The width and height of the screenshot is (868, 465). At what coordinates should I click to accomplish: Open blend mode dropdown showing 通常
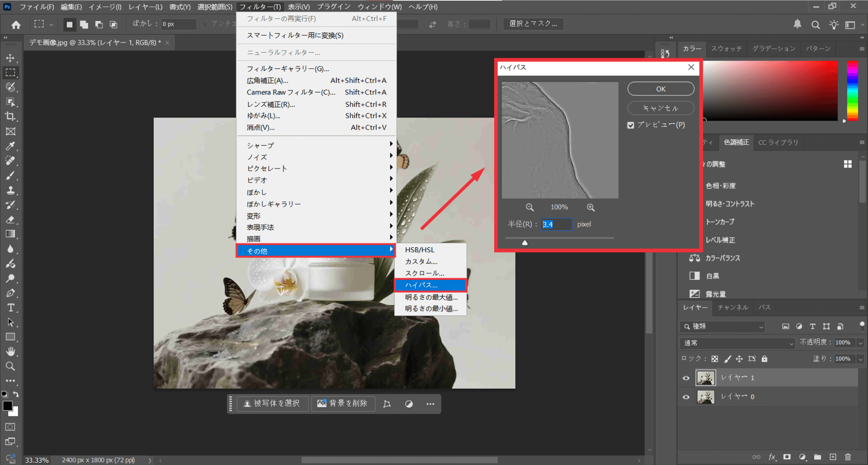737,343
